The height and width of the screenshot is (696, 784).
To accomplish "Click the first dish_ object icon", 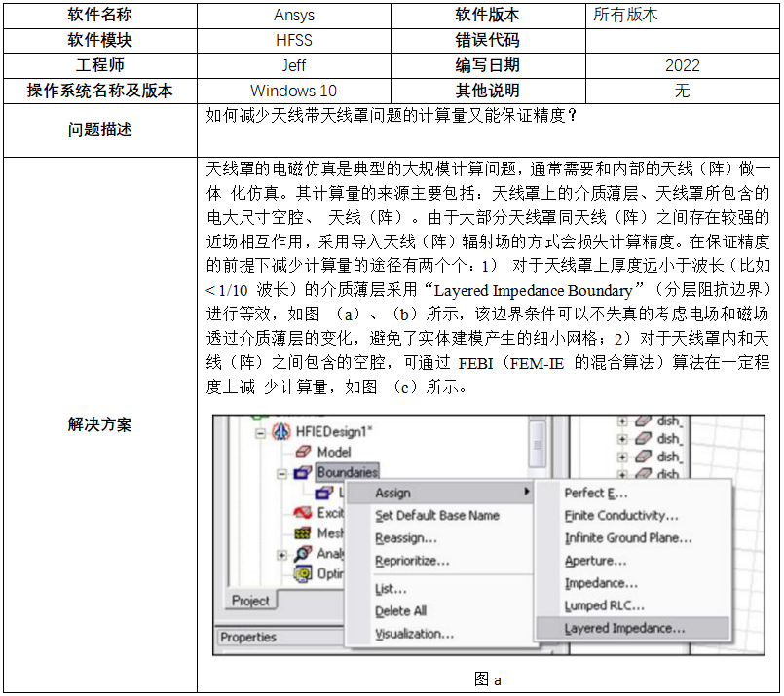I will [x=642, y=421].
